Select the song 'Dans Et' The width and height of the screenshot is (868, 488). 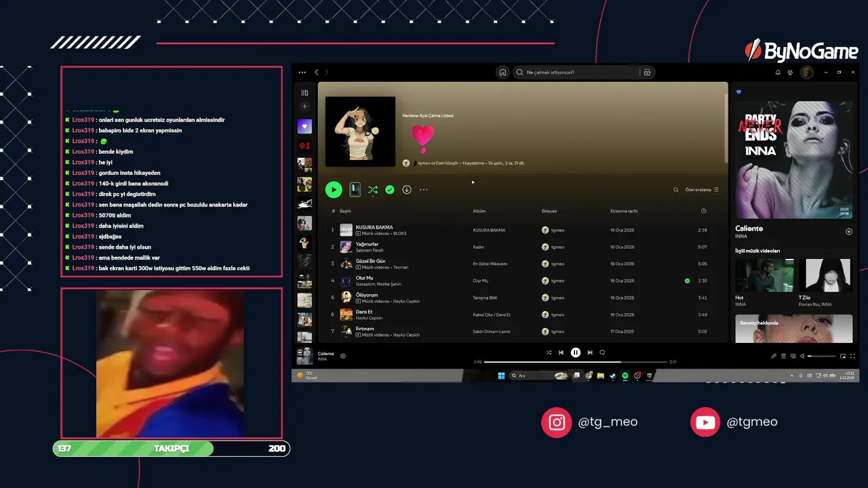(364, 312)
